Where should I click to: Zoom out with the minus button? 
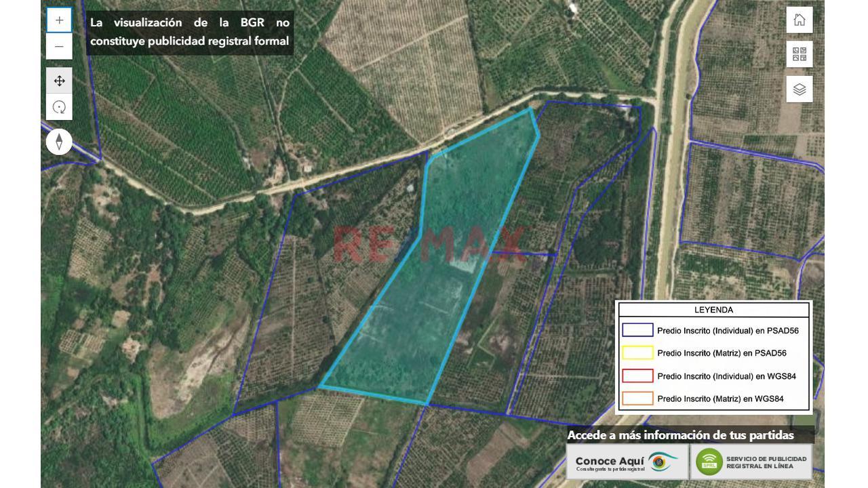pos(59,47)
